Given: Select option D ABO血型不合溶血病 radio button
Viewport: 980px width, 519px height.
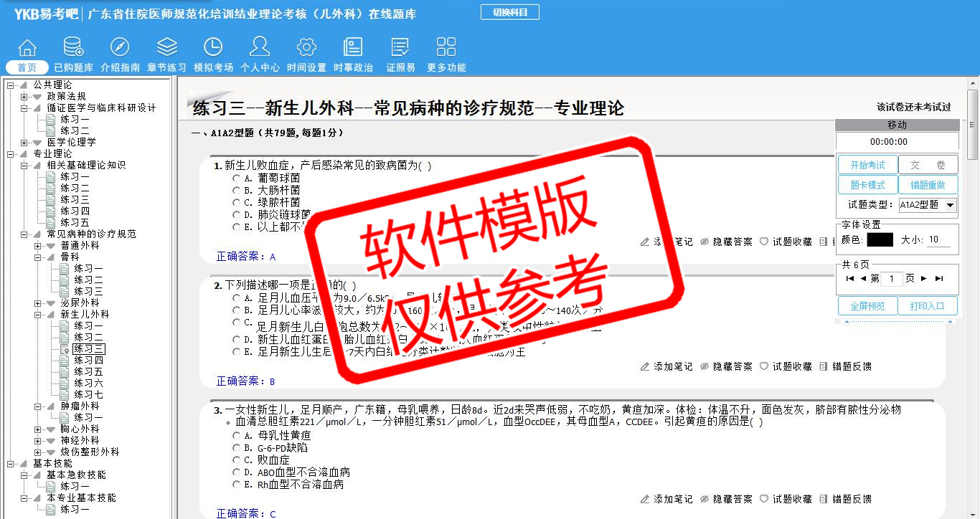Looking at the screenshot, I should pos(236,472).
